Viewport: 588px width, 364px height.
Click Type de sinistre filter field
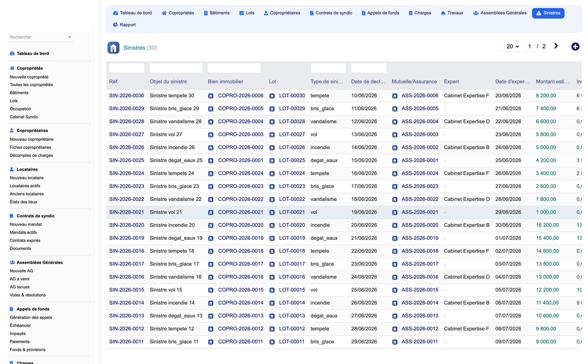(x=328, y=68)
